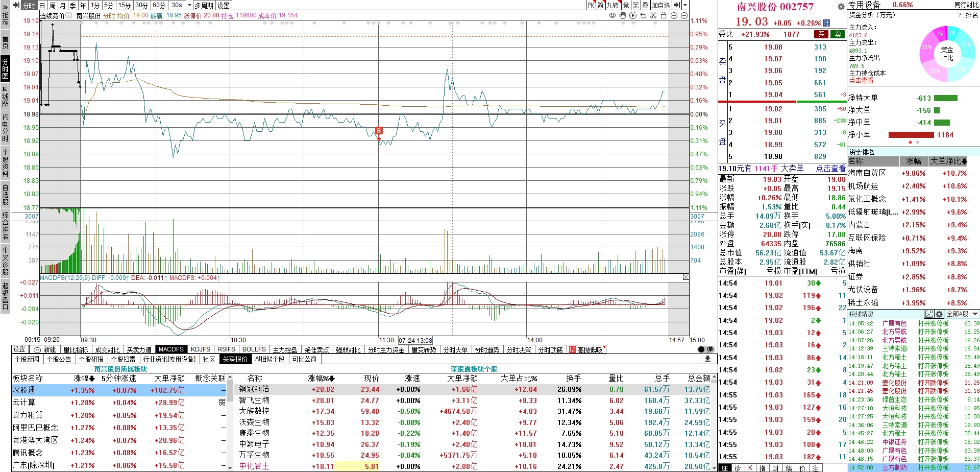Image resolution: width=980 pixels, height=472 pixels.
Task: Click the 排名 ranking link
Action: [x=971, y=15]
